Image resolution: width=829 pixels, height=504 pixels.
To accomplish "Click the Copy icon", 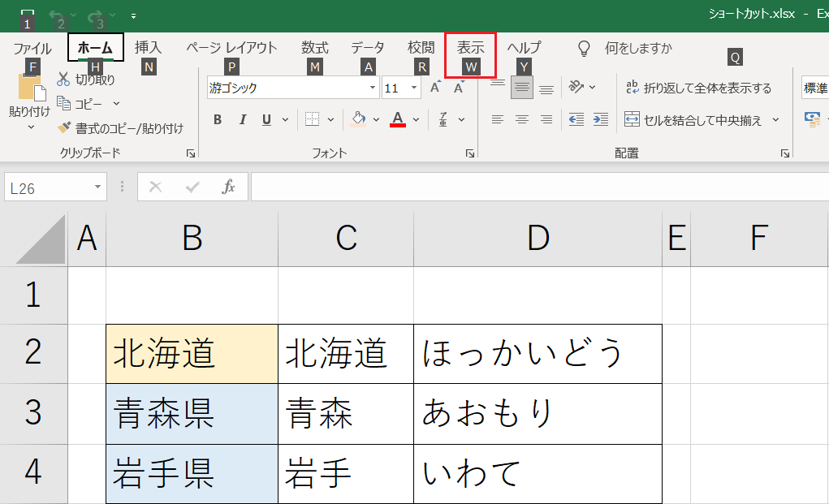I will [63, 103].
